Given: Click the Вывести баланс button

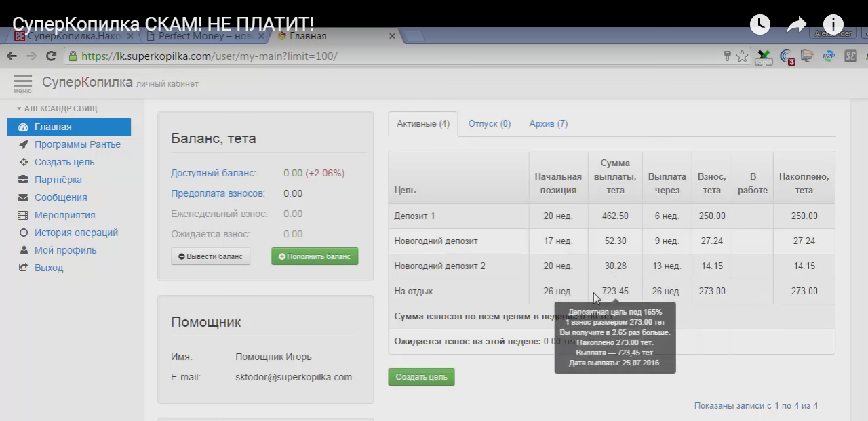Looking at the screenshot, I should pyautogui.click(x=210, y=256).
